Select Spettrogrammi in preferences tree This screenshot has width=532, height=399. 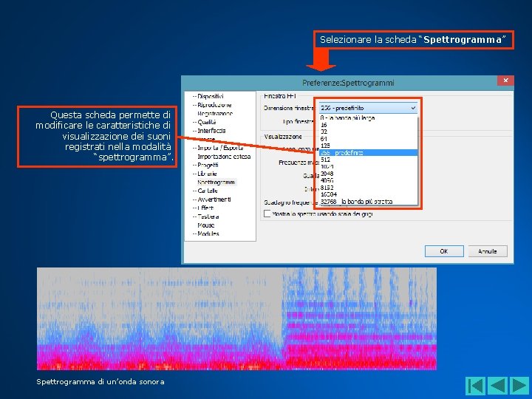coord(216,183)
